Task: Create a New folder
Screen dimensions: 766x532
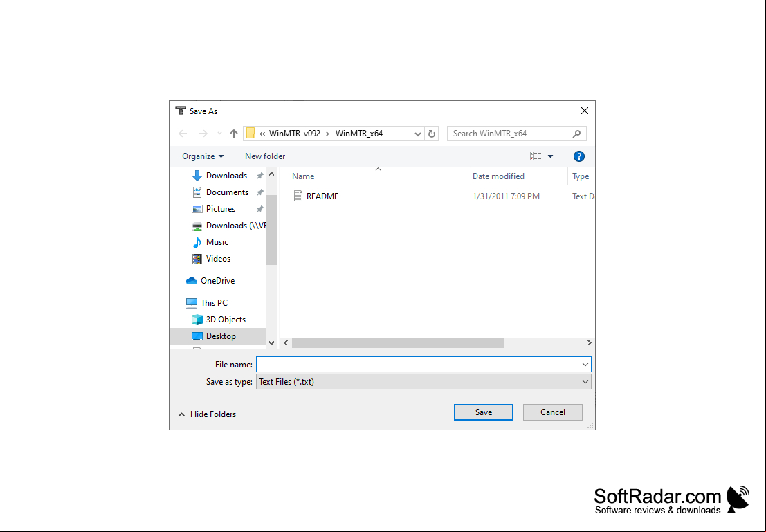Action: click(265, 156)
